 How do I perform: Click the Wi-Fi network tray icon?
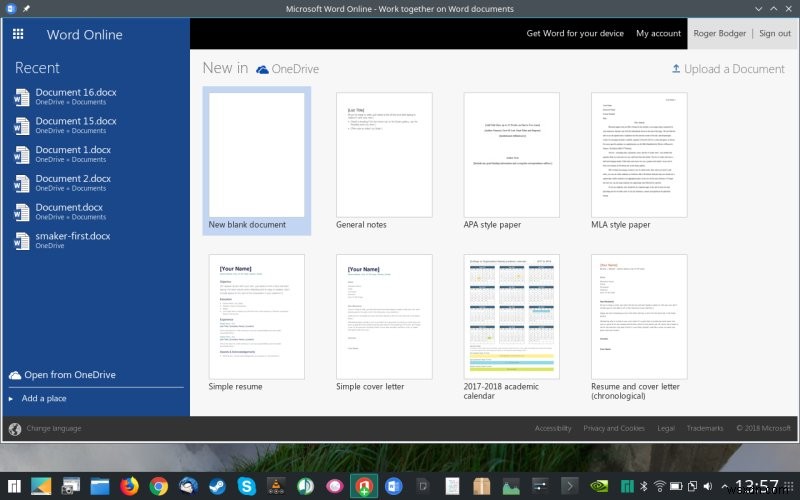click(x=660, y=486)
